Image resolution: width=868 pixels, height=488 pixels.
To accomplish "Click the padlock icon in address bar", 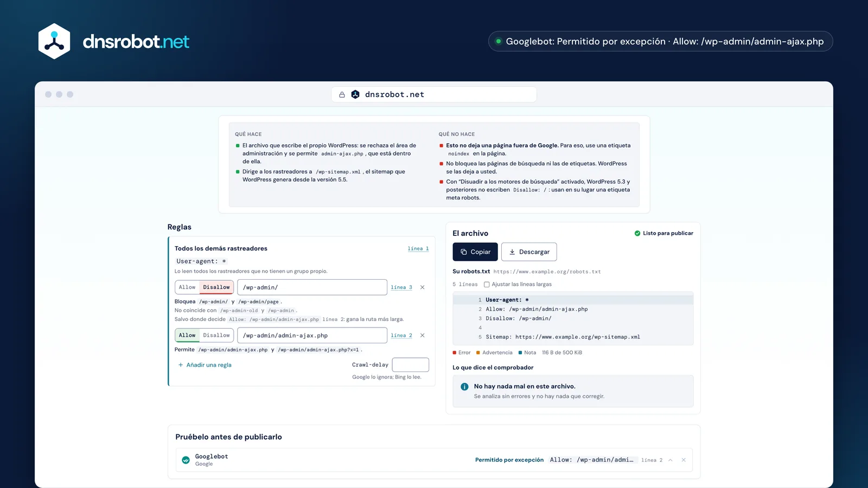I will pos(342,94).
